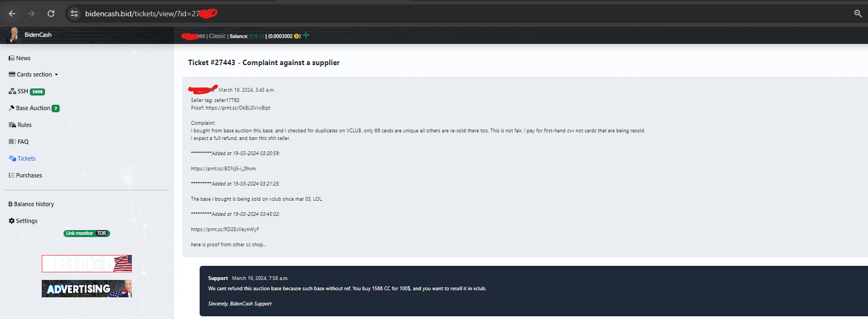Go back using the browser back arrow
Image resolution: width=868 pixels, height=319 pixels.
point(12,14)
